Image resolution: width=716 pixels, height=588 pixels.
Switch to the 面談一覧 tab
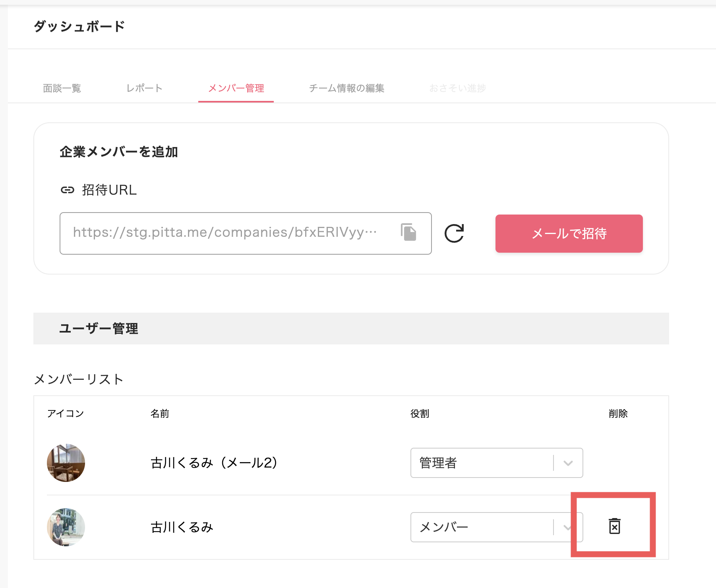62,88
